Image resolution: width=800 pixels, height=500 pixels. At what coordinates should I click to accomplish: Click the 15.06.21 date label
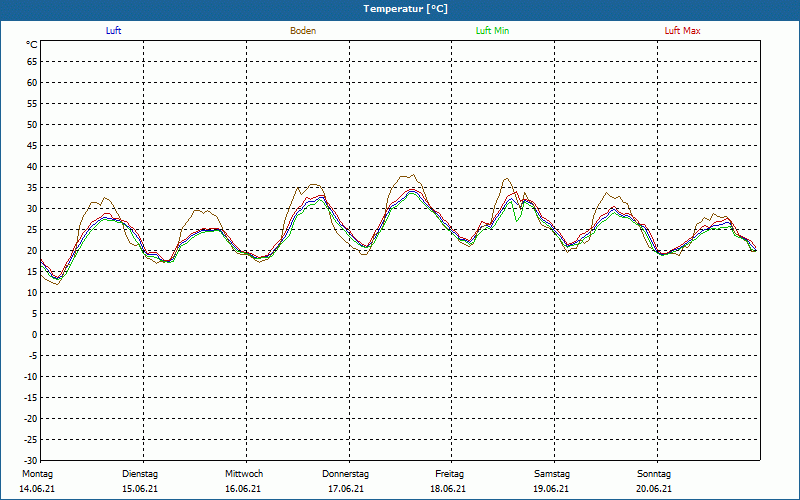tap(140, 489)
